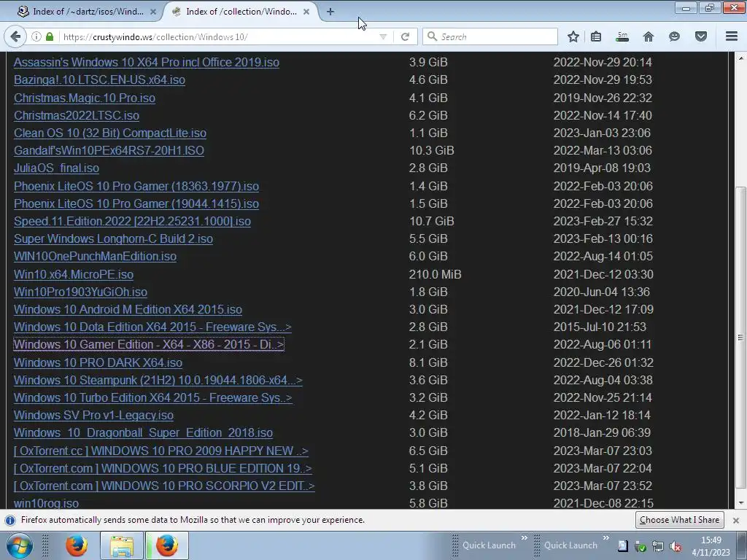Open Windows Explorer from the taskbar
Image resolution: width=747 pixels, height=560 pixels.
pyautogui.click(x=122, y=545)
